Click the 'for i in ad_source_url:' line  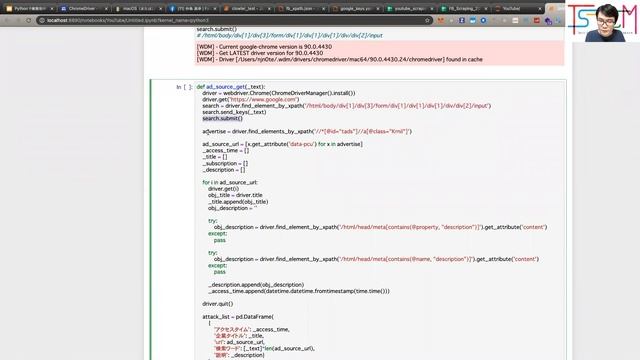click(230, 182)
